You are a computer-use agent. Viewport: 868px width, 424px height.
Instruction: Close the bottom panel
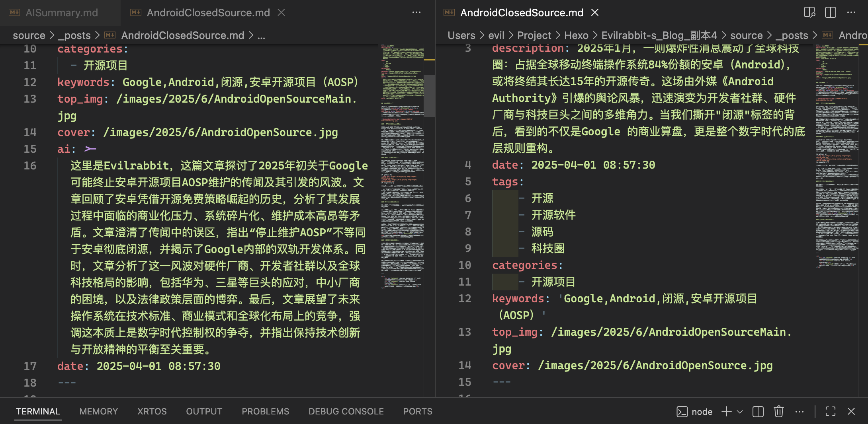click(x=851, y=412)
